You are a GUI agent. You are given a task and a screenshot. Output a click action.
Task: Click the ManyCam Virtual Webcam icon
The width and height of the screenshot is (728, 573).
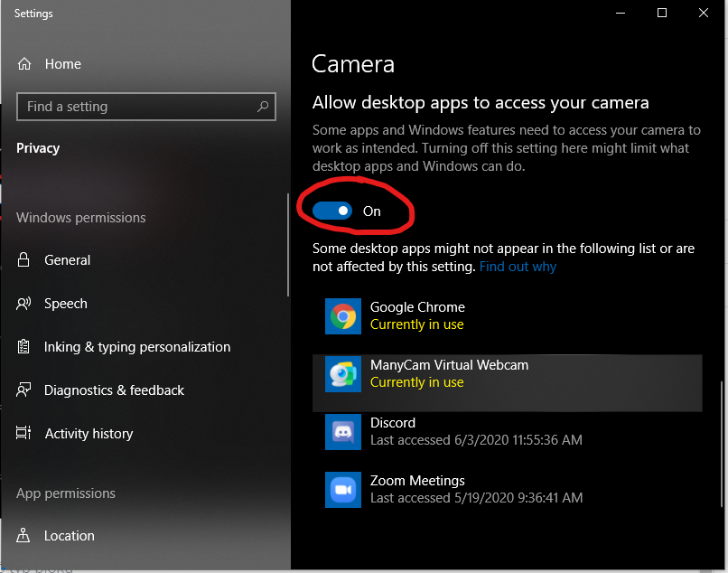(343, 374)
